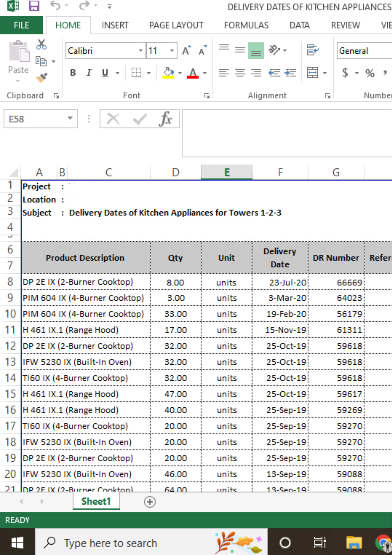Save the workbook with the floppy icon
Viewport: 392px width, 555px height.
34,6
